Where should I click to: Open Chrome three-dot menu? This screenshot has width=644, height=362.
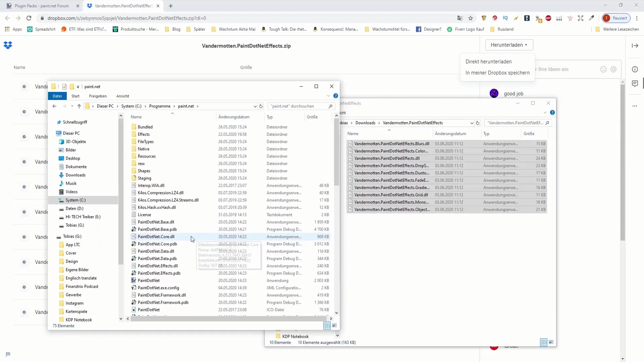637,18
